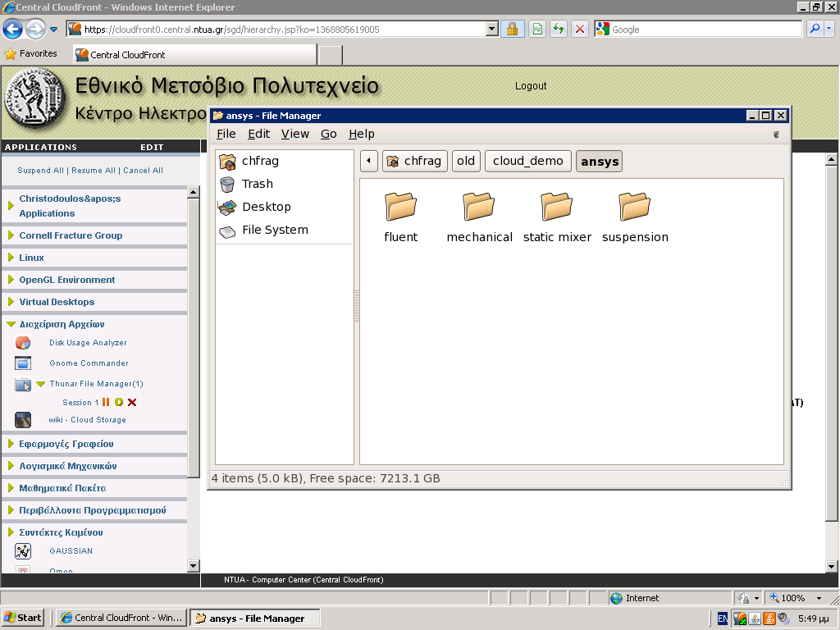Image resolution: width=840 pixels, height=630 pixels.
Task: Expand the Cornell Fracture Group category
Action: tap(71, 235)
